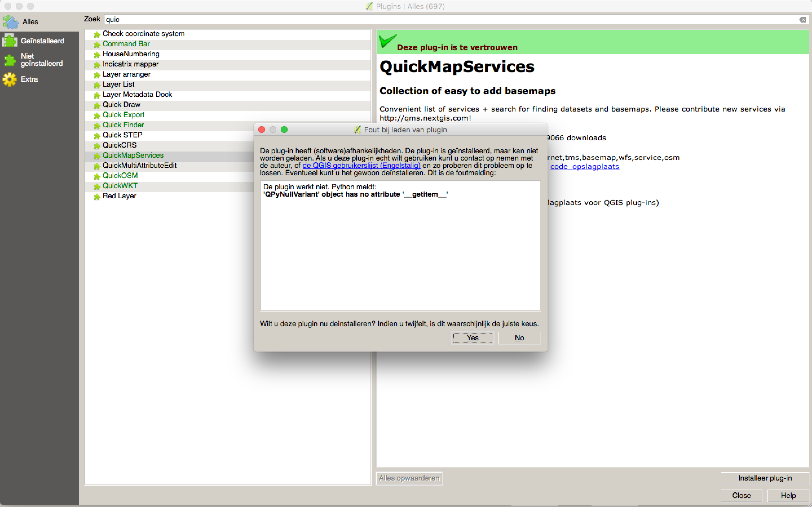Clear the search with the x icon

(x=803, y=19)
